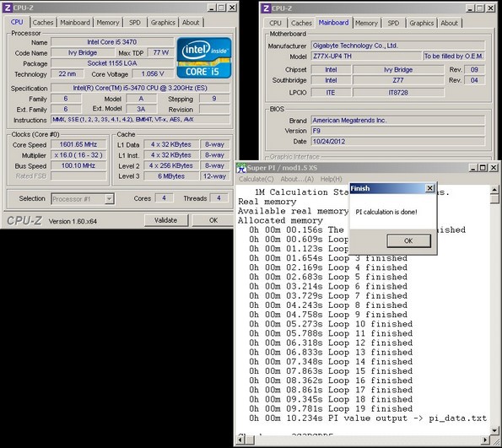Click the Level 3 cache value 6 MBytes
Viewport: 502px width, 448px height.
[x=171, y=176]
